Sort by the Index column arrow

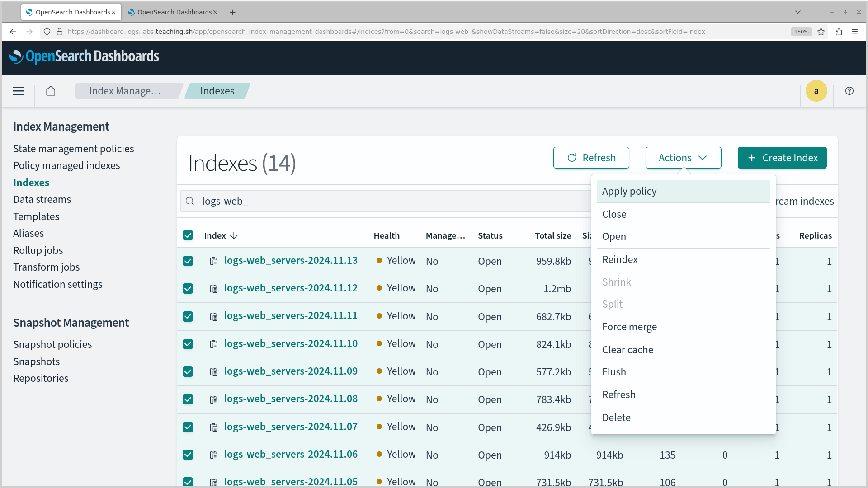(x=234, y=236)
